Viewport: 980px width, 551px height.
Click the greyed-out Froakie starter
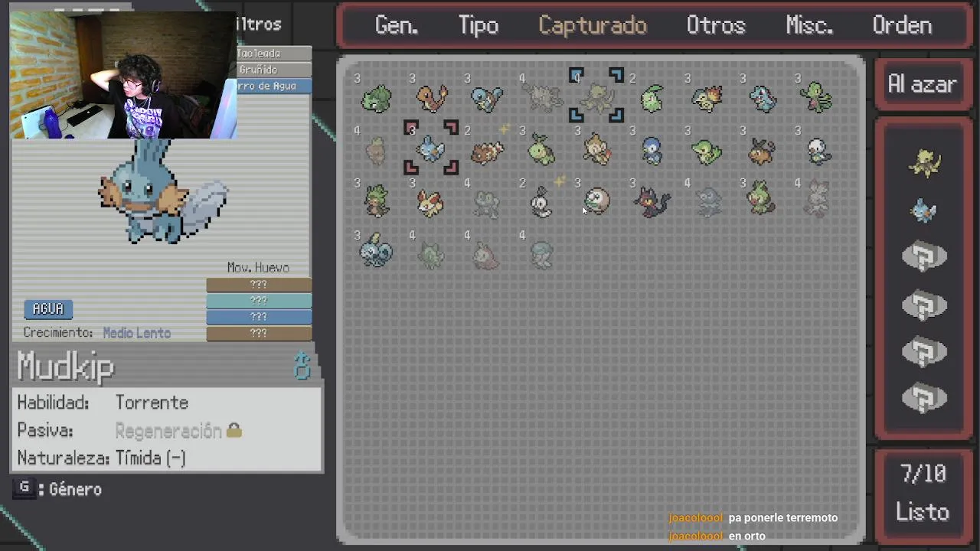(487, 204)
